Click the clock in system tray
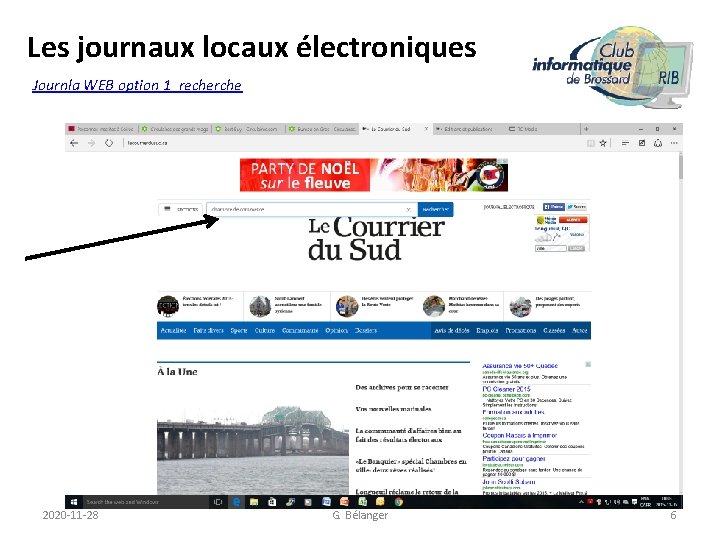This screenshot has width=720, height=540. click(666, 502)
